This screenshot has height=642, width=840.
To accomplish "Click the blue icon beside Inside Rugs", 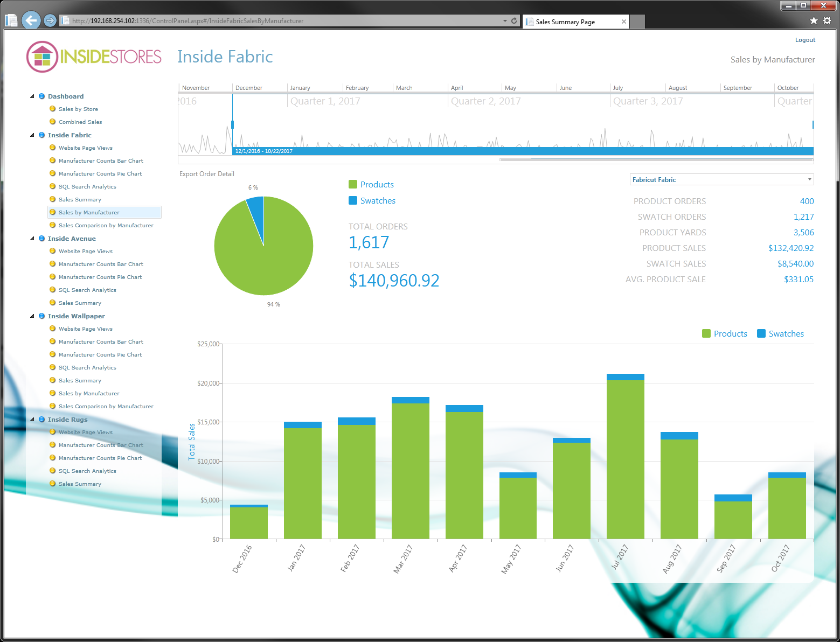I will [x=41, y=420].
